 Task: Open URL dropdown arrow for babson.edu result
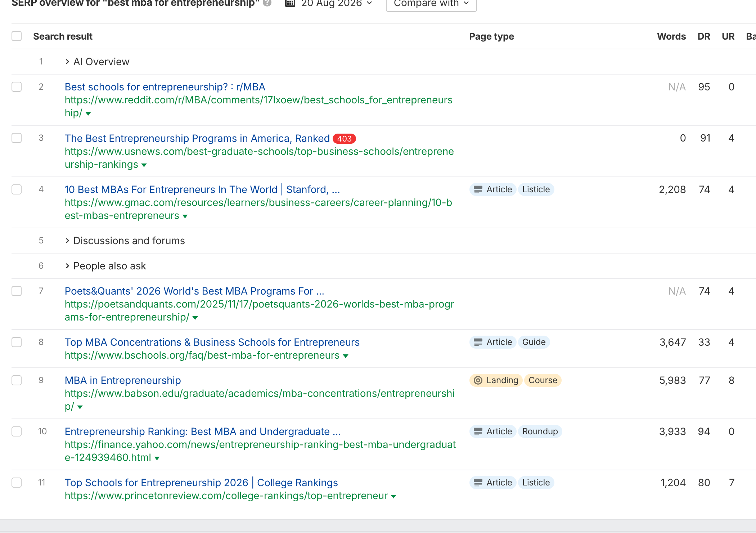click(80, 407)
